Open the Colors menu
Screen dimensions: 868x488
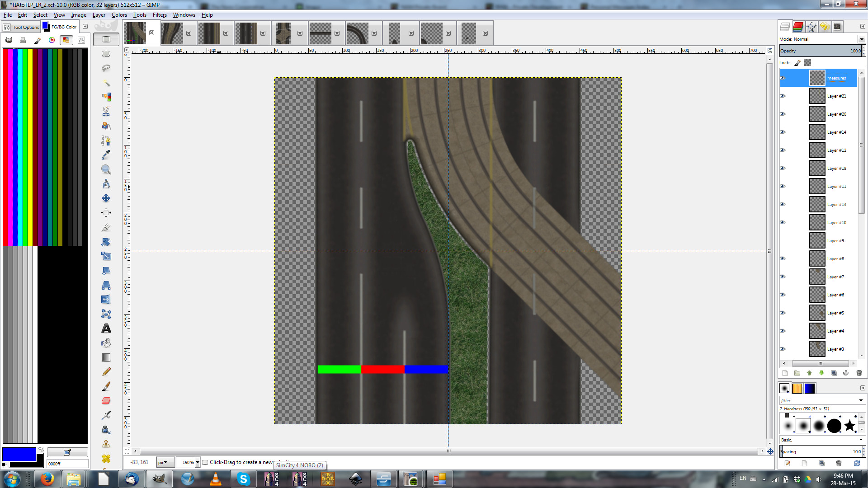click(x=119, y=15)
